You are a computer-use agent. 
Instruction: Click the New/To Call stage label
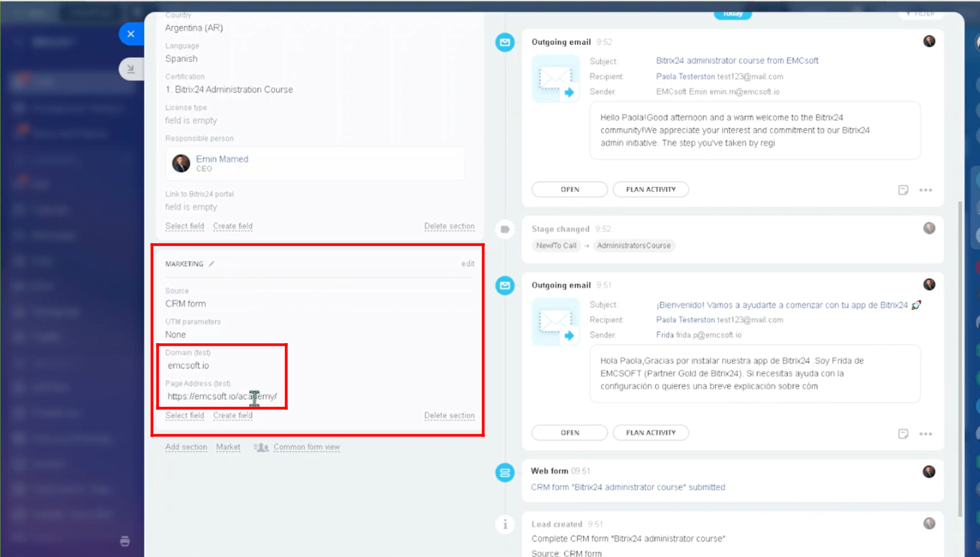556,245
